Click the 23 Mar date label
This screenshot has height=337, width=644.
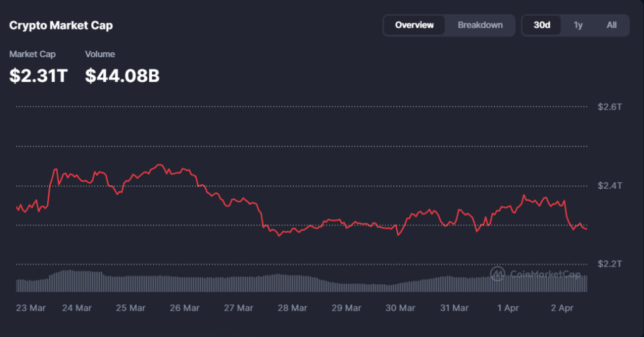31,308
